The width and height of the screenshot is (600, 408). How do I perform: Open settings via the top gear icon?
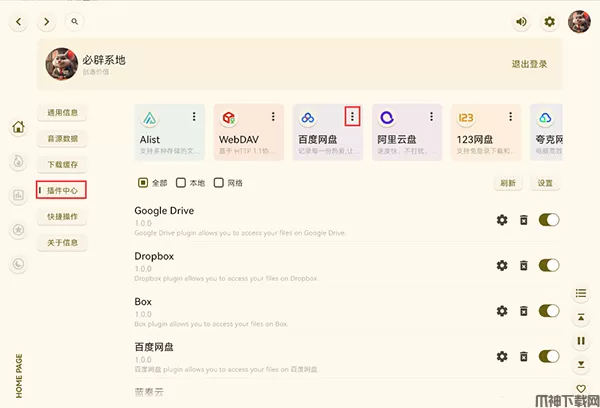549,22
